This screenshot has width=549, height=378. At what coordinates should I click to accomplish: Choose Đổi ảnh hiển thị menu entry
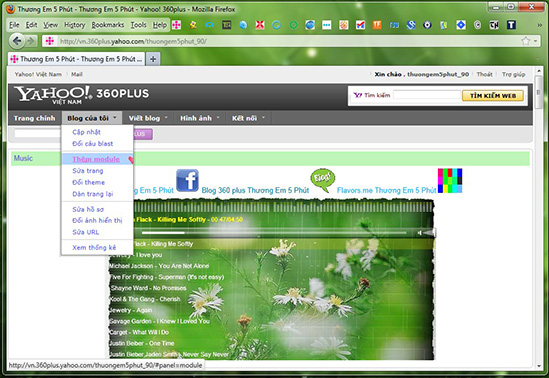(x=97, y=220)
